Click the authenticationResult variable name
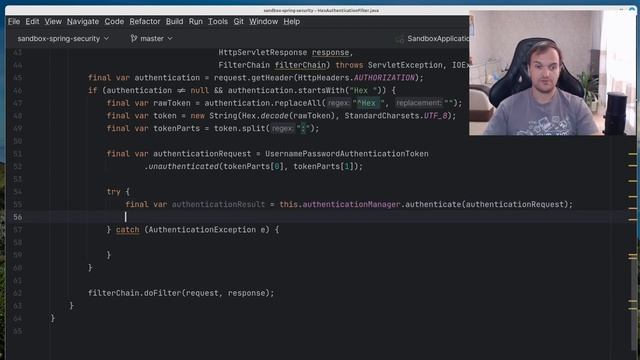The image size is (640, 360). (218, 204)
